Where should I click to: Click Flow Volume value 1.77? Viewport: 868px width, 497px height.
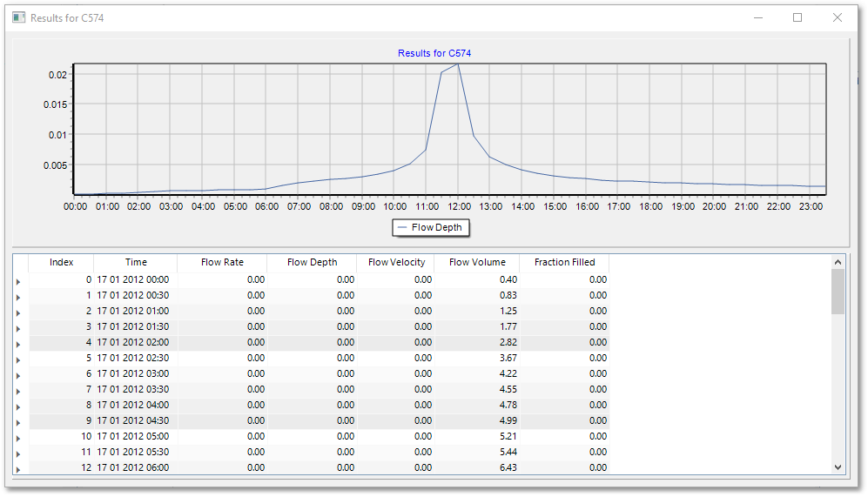coord(508,326)
